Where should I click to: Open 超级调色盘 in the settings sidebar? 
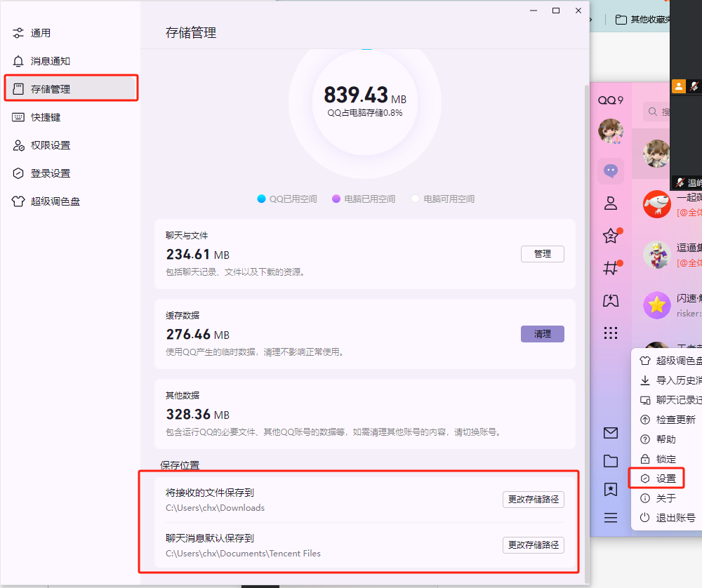coord(71,201)
